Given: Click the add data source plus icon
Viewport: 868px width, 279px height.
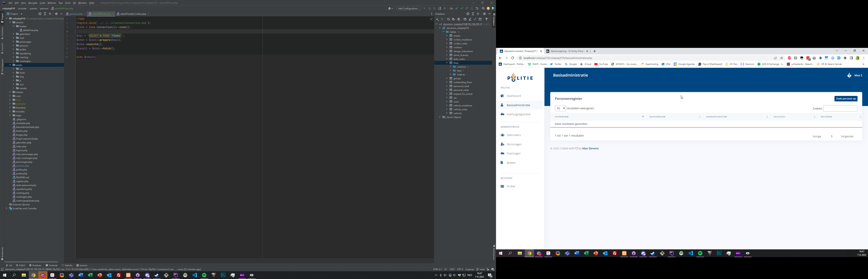Looking at the screenshot, I should (x=437, y=19).
